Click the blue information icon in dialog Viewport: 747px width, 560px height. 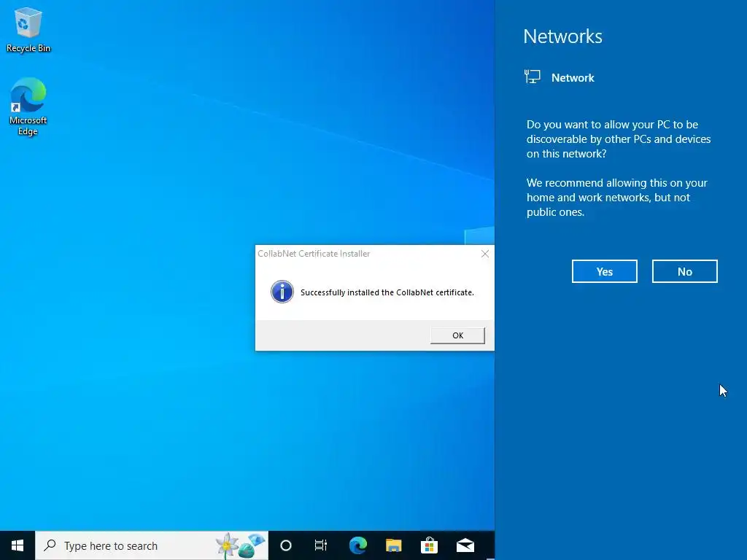point(282,292)
